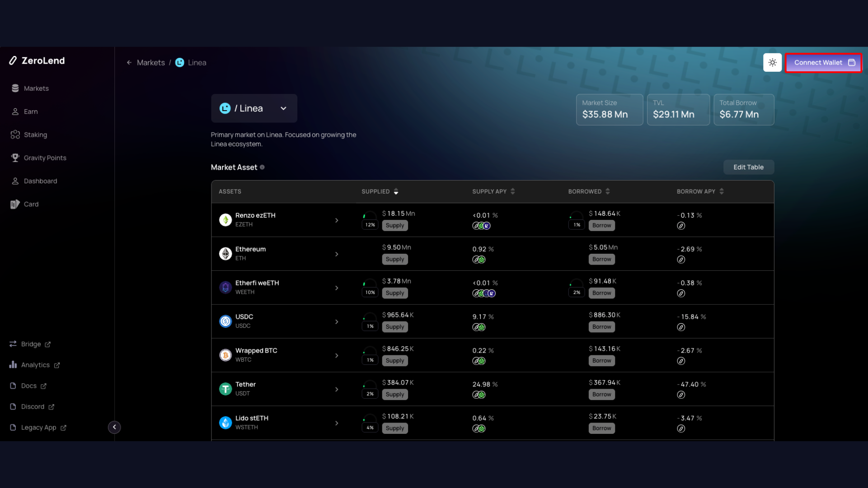Image resolution: width=868 pixels, height=488 pixels.
Task: Click Lido stETH token icon
Action: tap(225, 423)
